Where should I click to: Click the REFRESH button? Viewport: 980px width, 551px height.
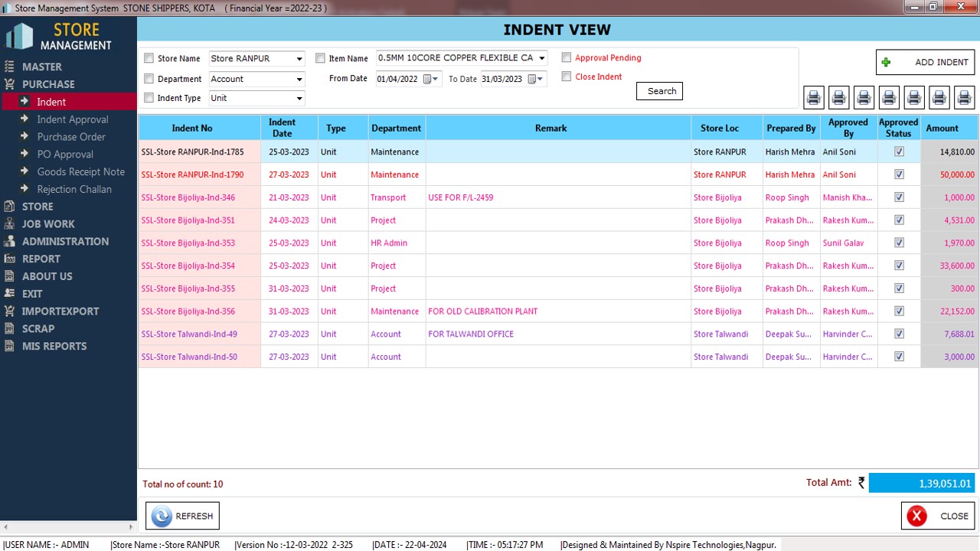tap(182, 516)
